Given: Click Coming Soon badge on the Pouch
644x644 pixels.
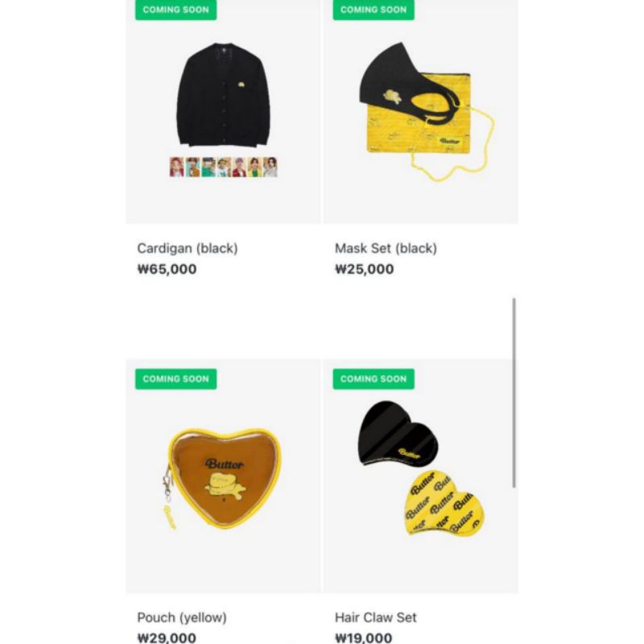Looking at the screenshot, I should [x=175, y=378].
